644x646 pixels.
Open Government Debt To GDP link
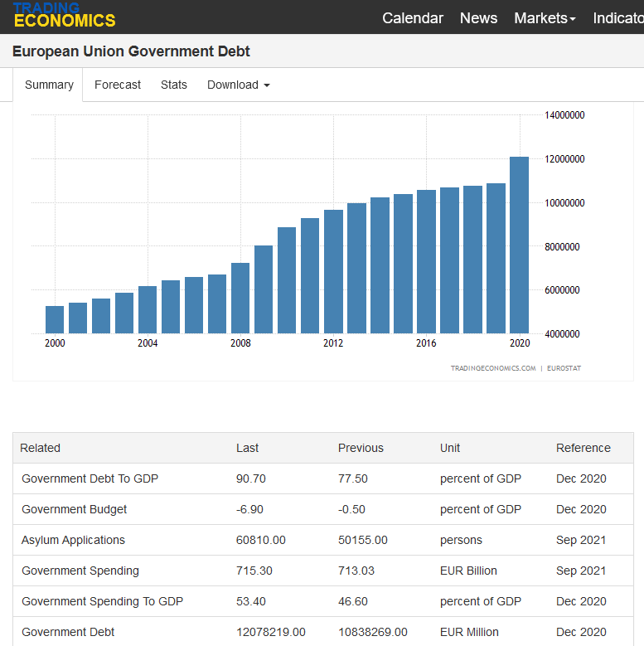90,478
